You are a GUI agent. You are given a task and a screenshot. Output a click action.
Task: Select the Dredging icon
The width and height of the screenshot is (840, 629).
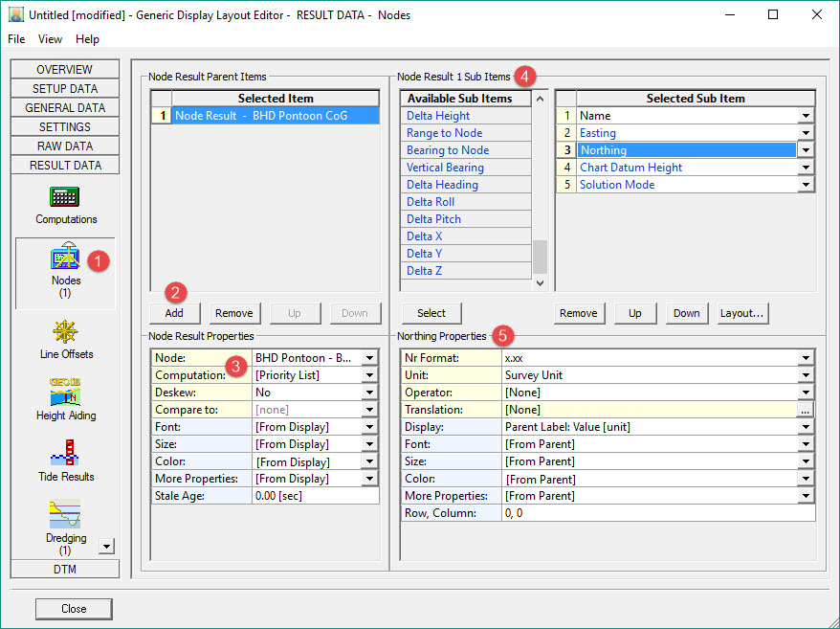click(x=65, y=517)
